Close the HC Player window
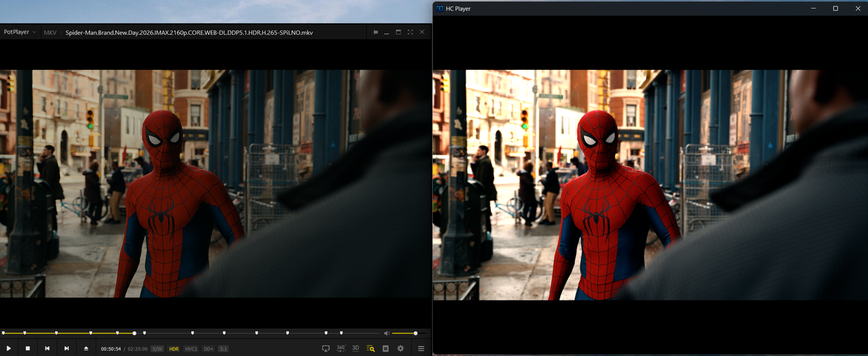The width and height of the screenshot is (868, 356). point(857,8)
